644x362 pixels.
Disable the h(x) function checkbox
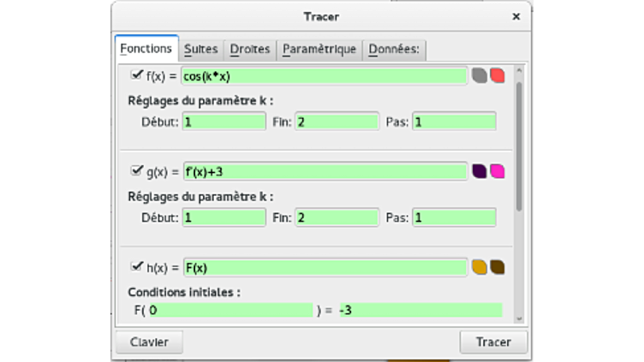coord(136,266)
